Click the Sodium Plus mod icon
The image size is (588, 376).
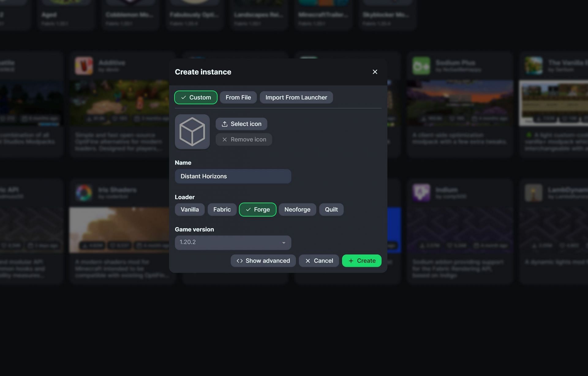pos(421,65)
